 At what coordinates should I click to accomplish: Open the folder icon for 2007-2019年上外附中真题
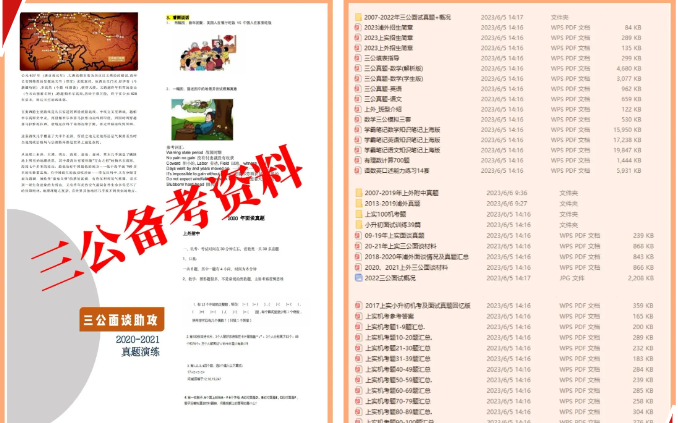click(x=358, y=193)
